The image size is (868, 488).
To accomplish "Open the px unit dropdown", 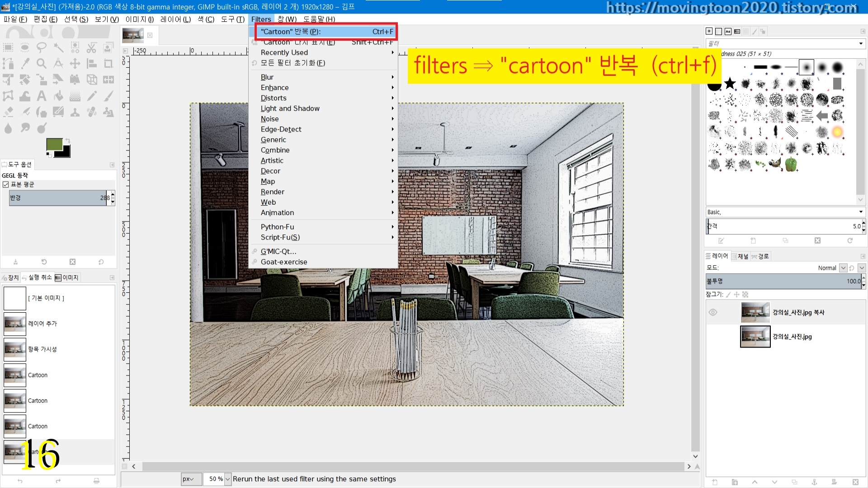I will [x=191, y=479].
